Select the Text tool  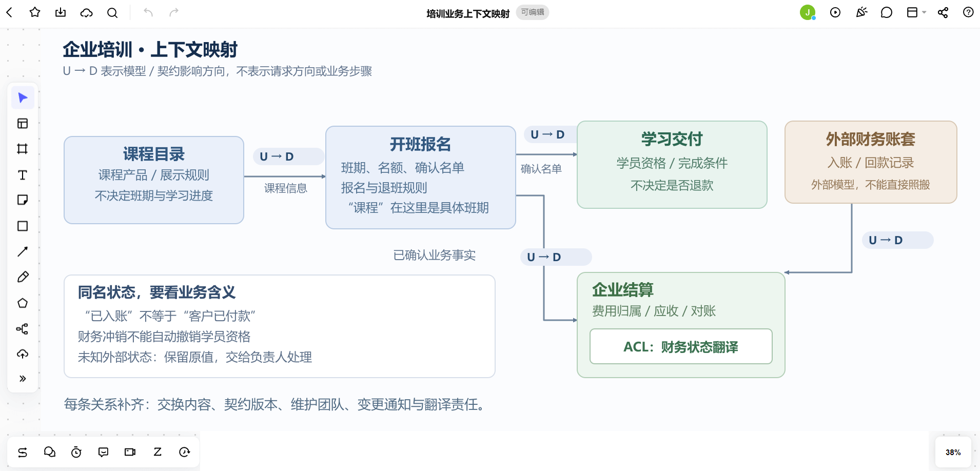[23, 175]
